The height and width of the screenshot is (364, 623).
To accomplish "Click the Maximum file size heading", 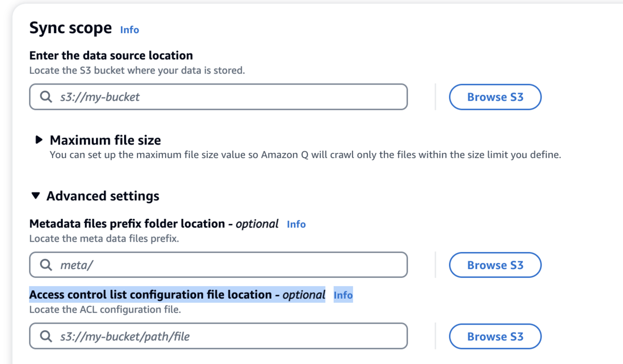I will (105, 140).
